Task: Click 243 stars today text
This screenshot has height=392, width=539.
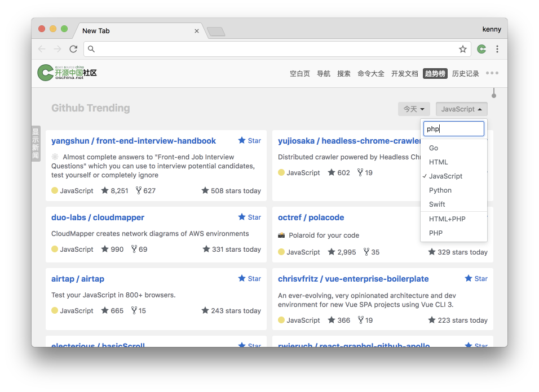Action: (236, 311)
